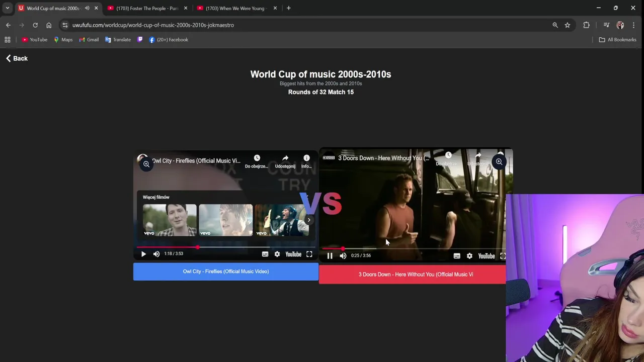
Task: Toggle subtitles on Owl City video
Action: pos(265,254)
